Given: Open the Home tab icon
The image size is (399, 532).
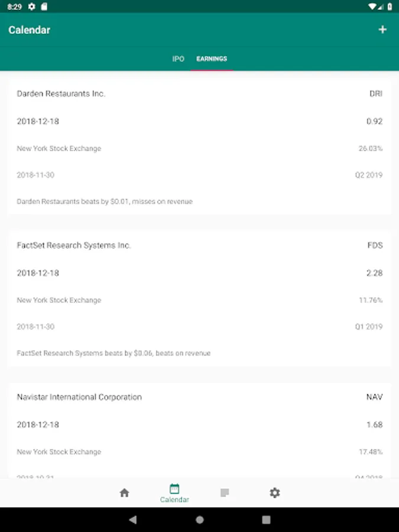Looking at the screenshot, I should 124,492.
